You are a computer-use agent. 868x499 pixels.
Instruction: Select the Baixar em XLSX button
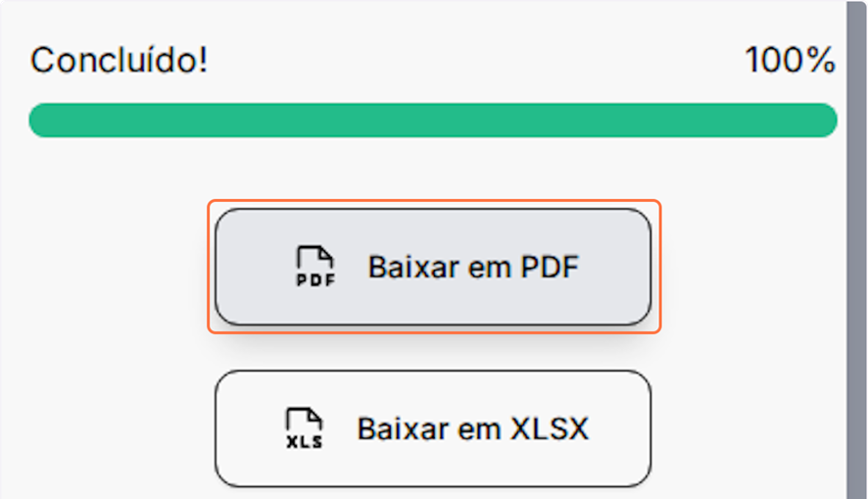[433, 428]
